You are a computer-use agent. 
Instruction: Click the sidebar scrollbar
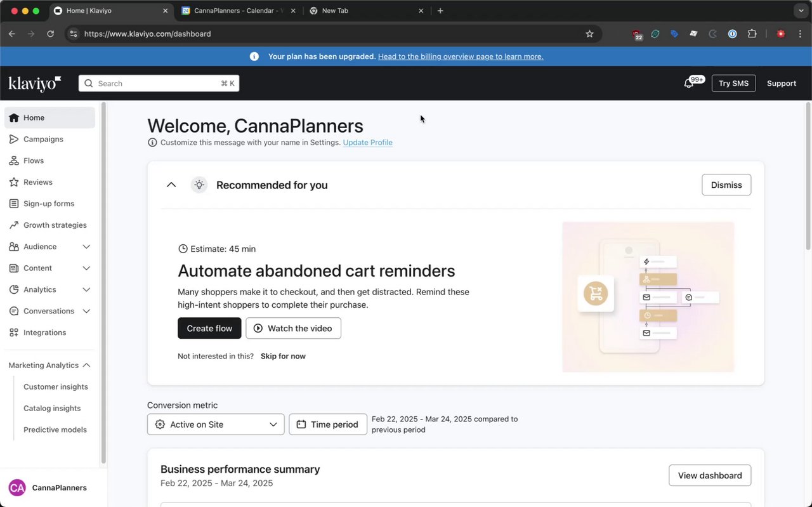pos(103,282)
